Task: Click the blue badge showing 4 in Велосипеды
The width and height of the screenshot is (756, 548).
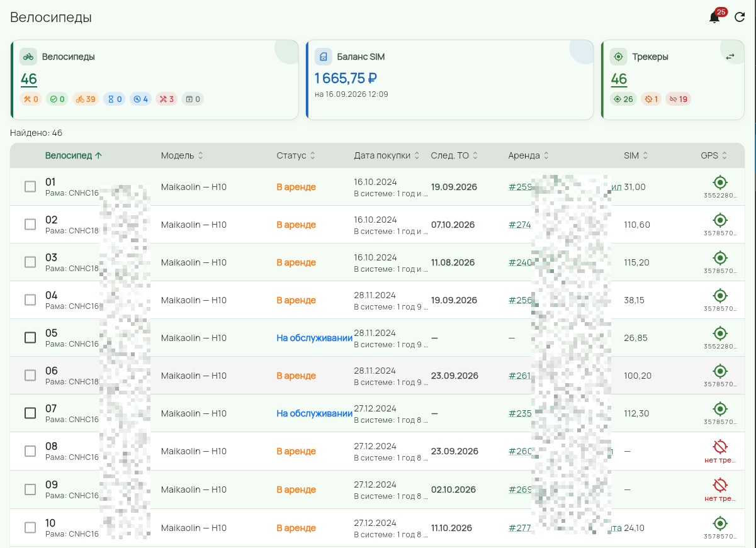Action: click(x=140, y=99)
